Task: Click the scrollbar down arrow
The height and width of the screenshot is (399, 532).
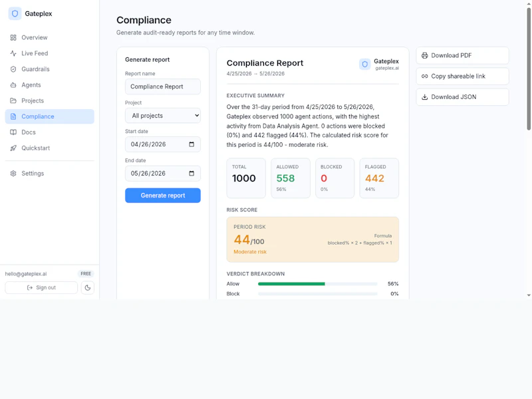Action: coord(529,295)
